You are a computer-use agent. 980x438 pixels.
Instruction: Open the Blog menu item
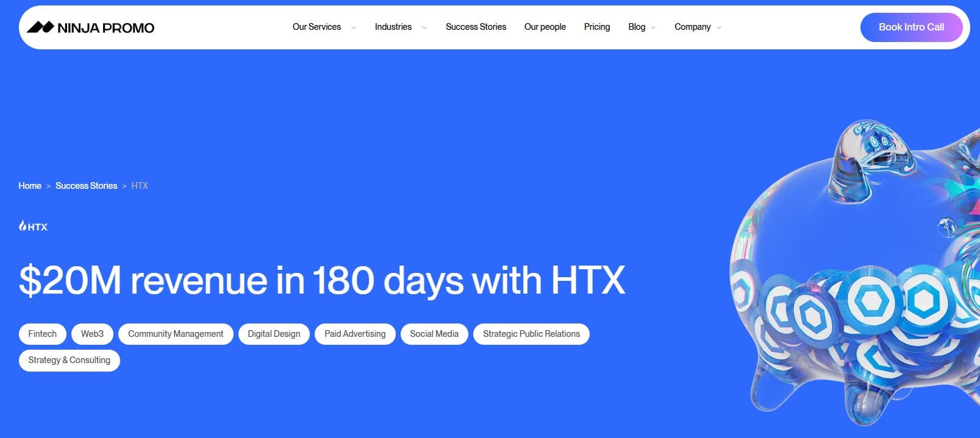pos(637,27)
